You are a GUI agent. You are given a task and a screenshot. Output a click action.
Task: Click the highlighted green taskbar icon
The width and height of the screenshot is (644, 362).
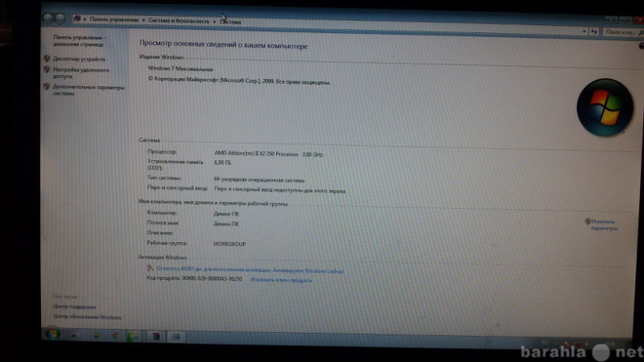click(x=133, y=336)
